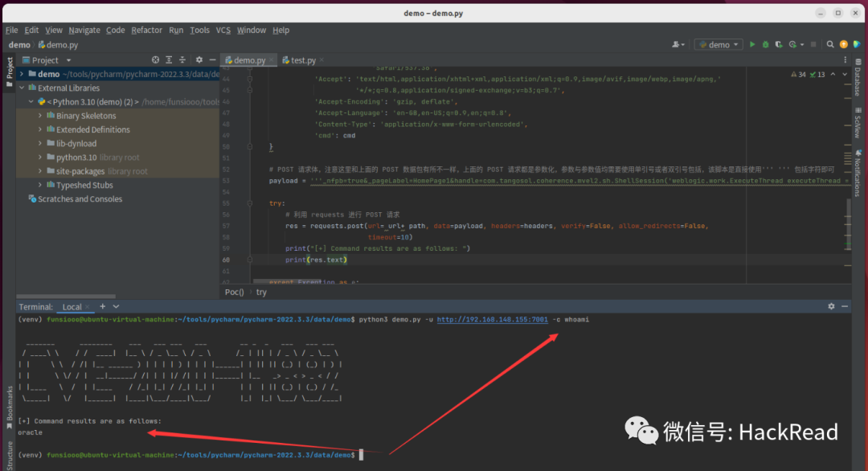Open terminal sessions dropdown arrow

click(x=116, y=306)
